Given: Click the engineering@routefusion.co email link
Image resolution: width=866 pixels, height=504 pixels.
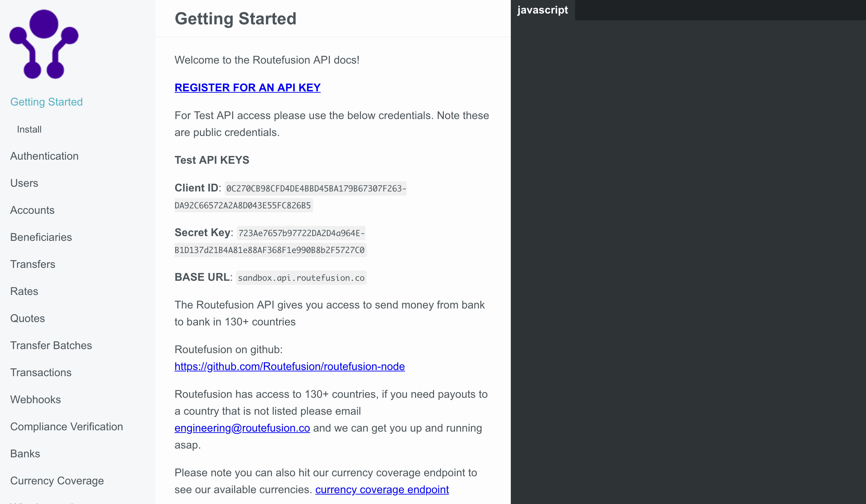Looking at the screenshot, I should tap(242, 428).
